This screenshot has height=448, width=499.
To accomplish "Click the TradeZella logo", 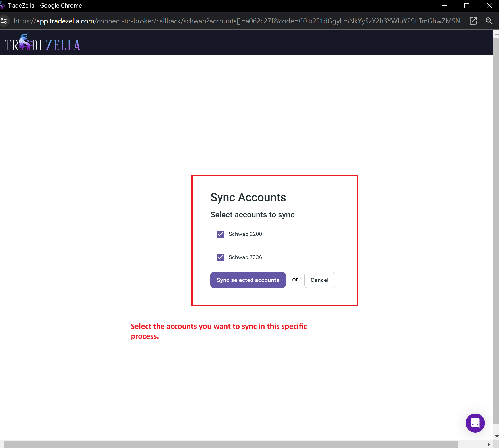I will point(43,43).
